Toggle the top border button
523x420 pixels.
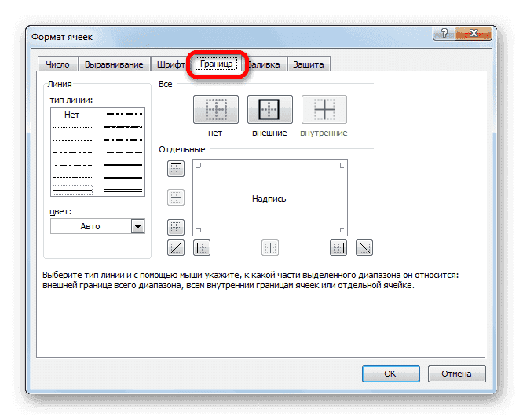(176, 168)
